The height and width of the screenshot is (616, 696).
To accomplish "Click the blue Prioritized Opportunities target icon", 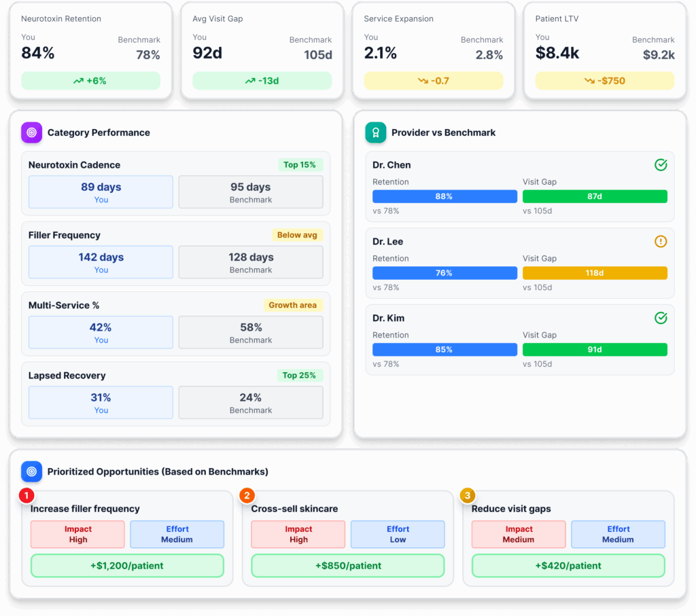I will pos(31,471).
